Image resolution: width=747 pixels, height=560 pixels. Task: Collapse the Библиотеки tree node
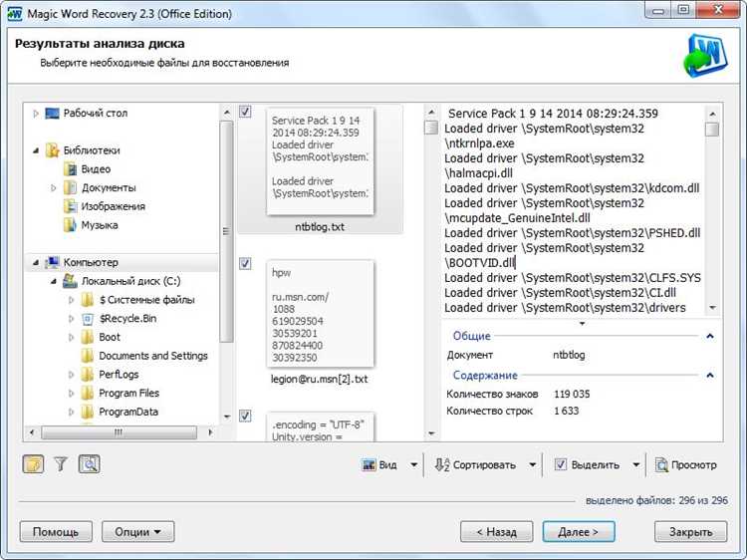point(36,150)
